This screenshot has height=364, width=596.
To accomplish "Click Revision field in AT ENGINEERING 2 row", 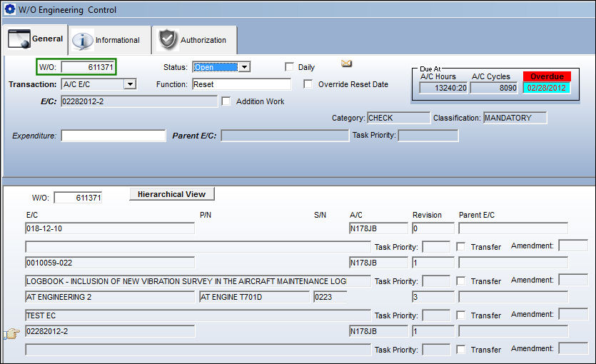I will 433,297.
